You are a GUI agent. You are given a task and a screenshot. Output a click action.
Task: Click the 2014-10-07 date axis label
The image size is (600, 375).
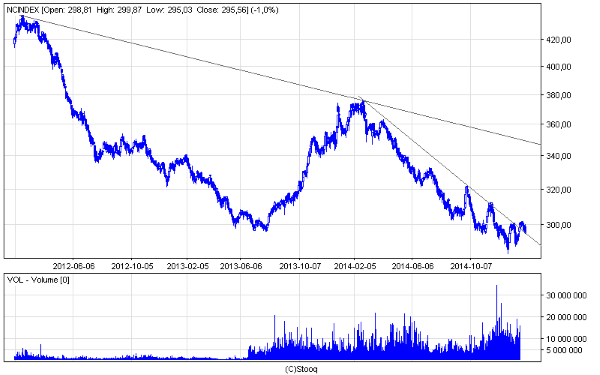click(471, 266)
